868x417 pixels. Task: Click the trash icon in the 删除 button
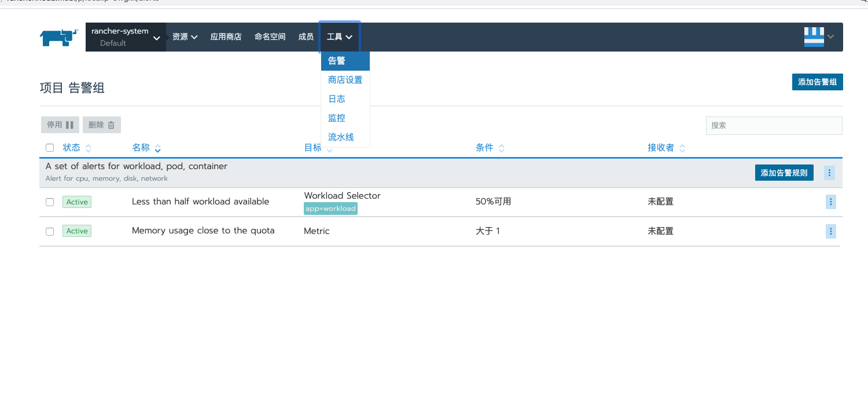coord(112,125)
